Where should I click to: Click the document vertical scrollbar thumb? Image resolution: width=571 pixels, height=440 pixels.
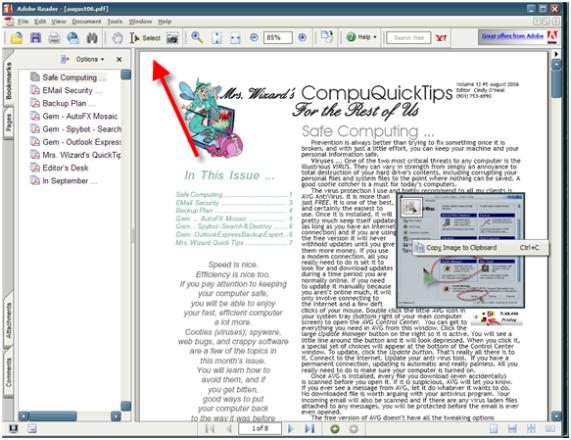point(556,84)
